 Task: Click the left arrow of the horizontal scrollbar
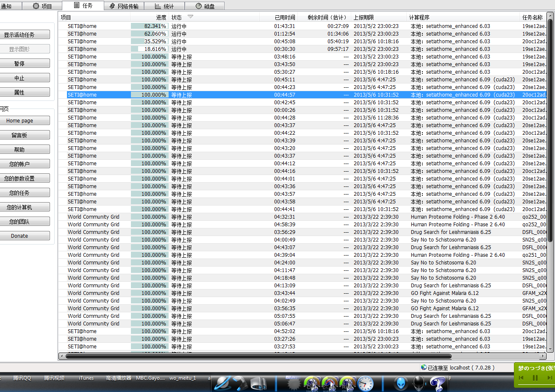click(62, 356)
